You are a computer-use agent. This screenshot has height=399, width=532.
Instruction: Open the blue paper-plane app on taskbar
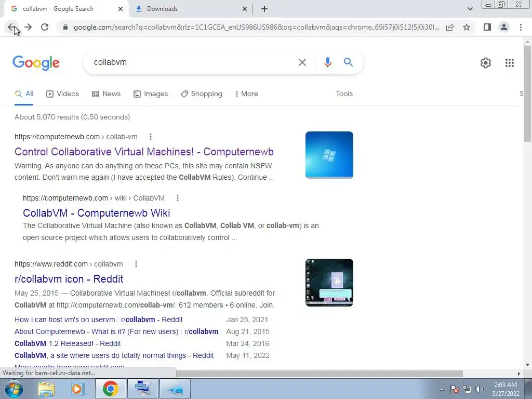pos(175,389)
